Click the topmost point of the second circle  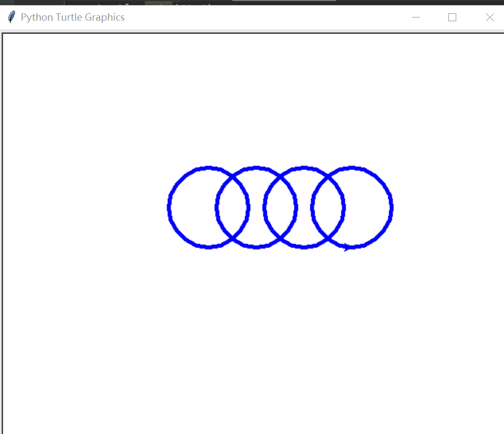coord(256,168)
